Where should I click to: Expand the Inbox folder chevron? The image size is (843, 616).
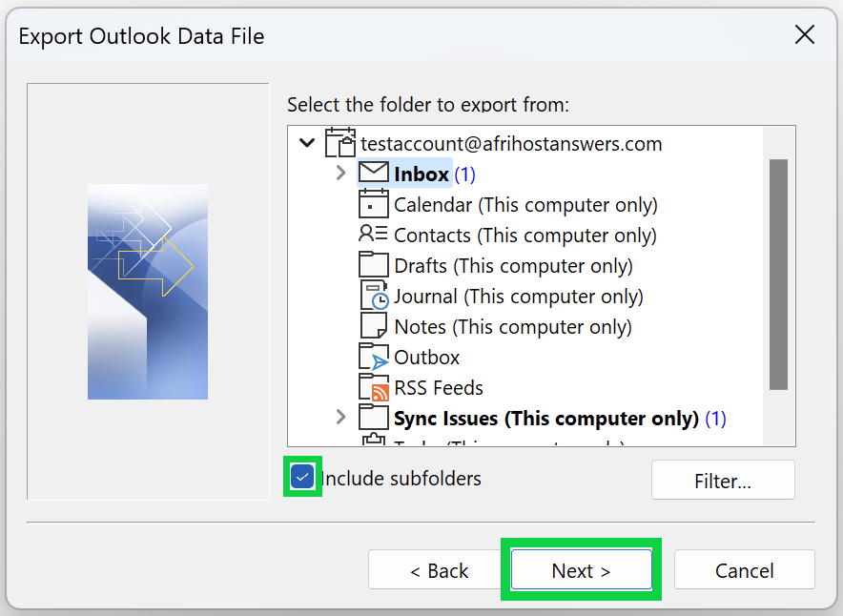pyautogui.click(x=340, y=174)
